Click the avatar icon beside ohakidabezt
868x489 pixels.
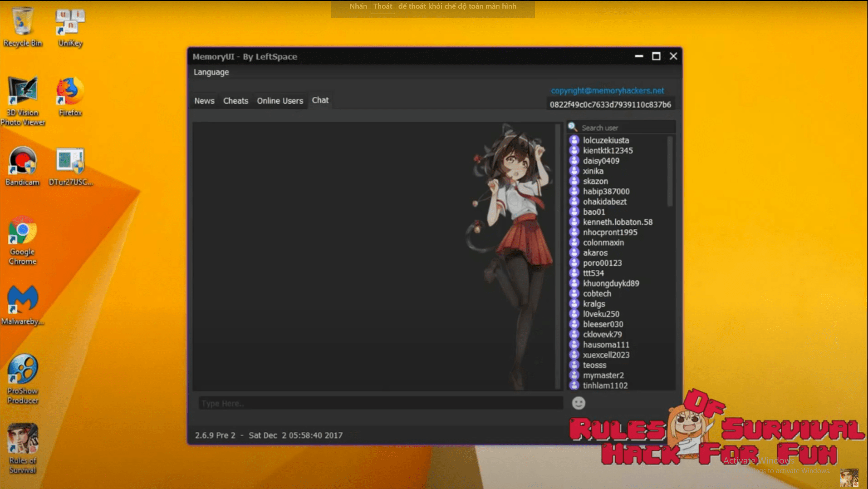point(574,202)
